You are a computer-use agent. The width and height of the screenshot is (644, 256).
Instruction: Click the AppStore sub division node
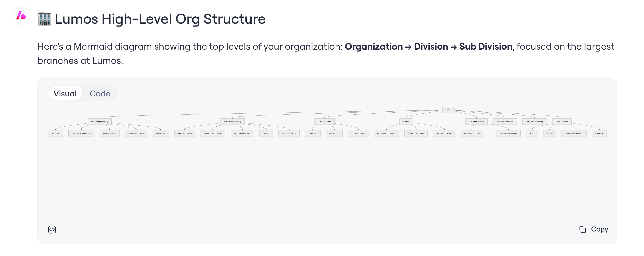click(56, 133)
